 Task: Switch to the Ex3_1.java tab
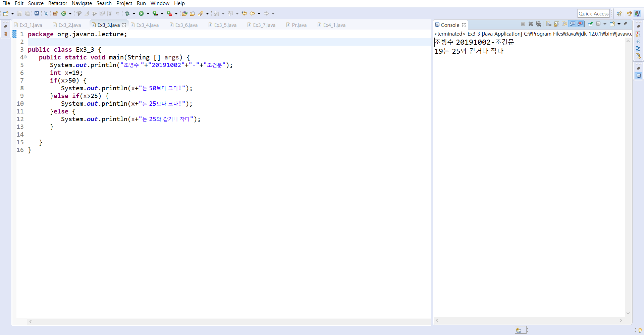[x=28, y=25]
